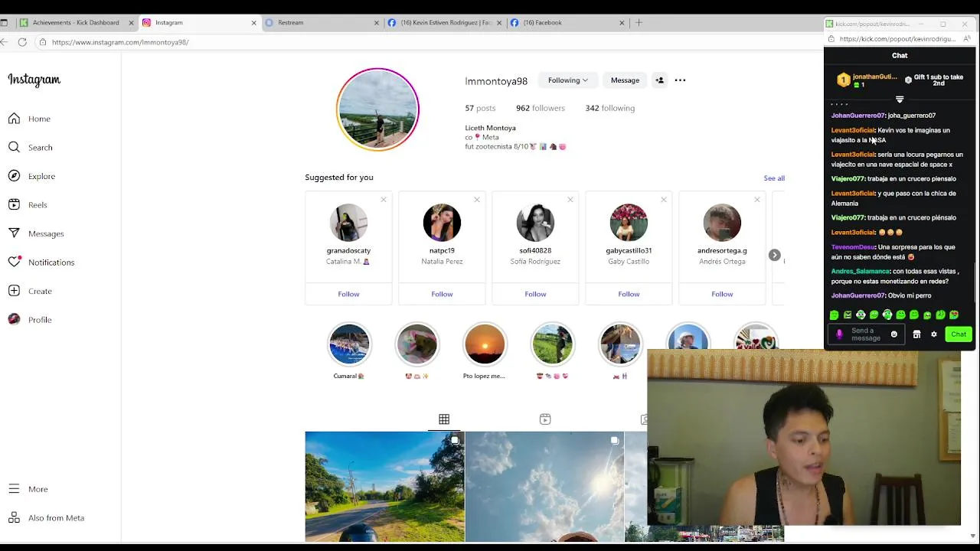Open the sunny sky post thumbnail
980x551 pixels.
pyautogui.click(x=544, y=487)
